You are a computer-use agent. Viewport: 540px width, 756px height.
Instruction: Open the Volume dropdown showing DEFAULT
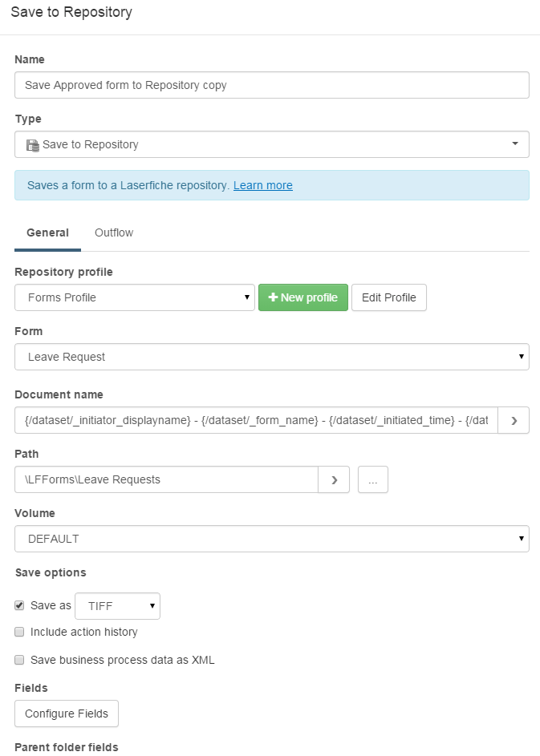[521, 539]
